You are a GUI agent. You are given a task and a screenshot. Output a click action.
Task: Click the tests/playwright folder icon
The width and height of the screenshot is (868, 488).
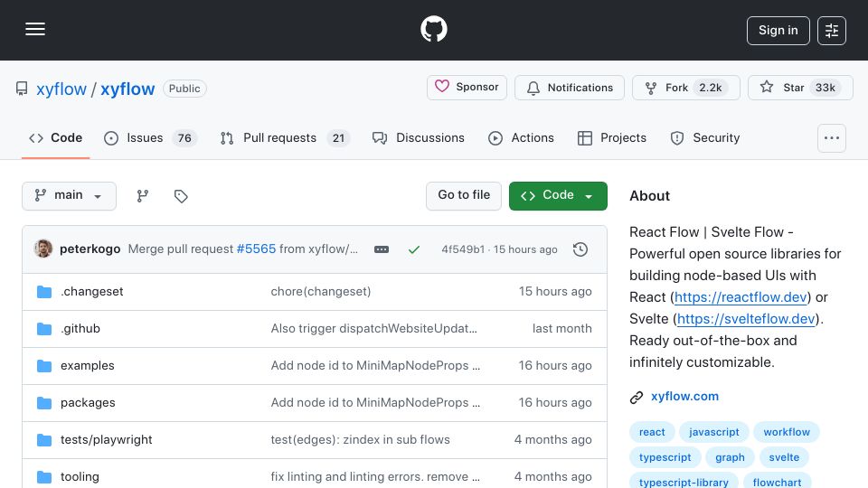click(x=44, y=440)
